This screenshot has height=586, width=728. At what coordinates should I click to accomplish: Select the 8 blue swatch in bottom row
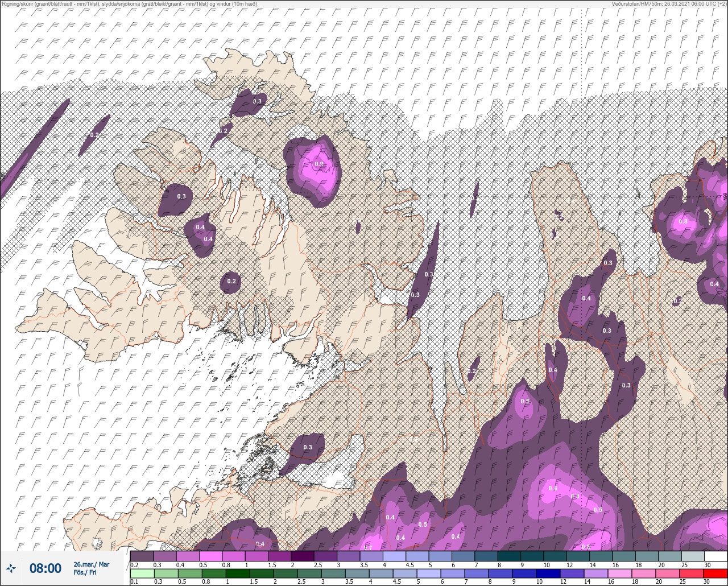pyautogui.click(x=500, y=573)
